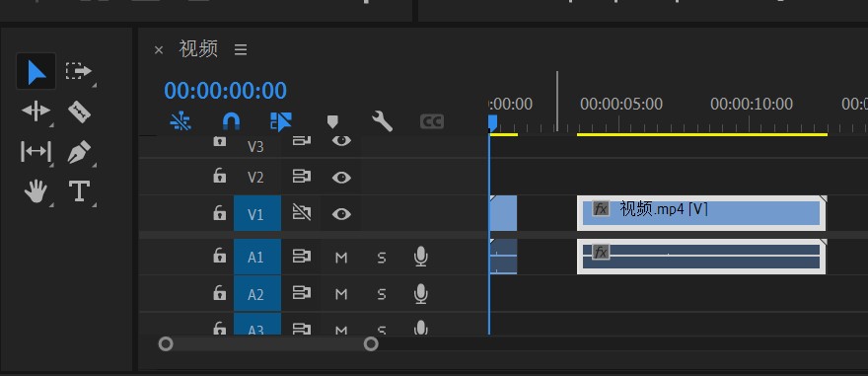The image size is (868, 376).
Task: Solo the A1 audio track
Action: [382, 258]
